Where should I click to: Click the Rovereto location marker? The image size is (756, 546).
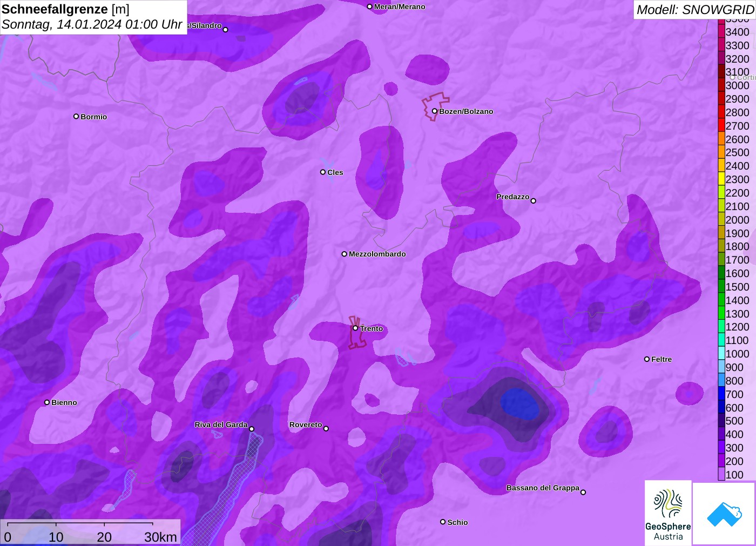tap(326, 429)
